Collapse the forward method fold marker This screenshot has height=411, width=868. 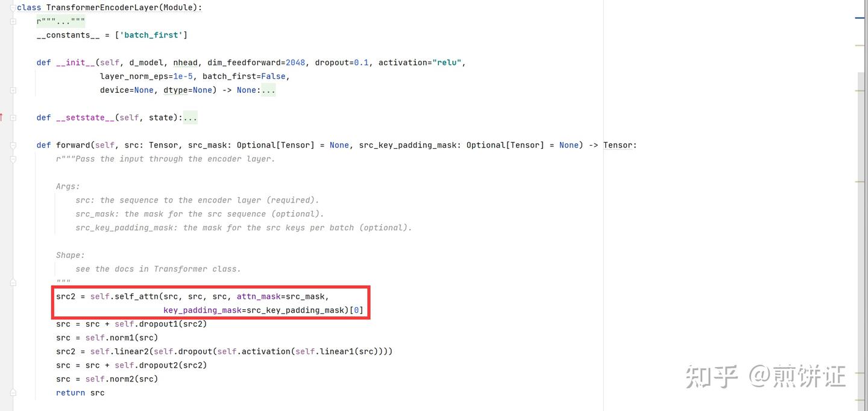(x=13, y=145)
